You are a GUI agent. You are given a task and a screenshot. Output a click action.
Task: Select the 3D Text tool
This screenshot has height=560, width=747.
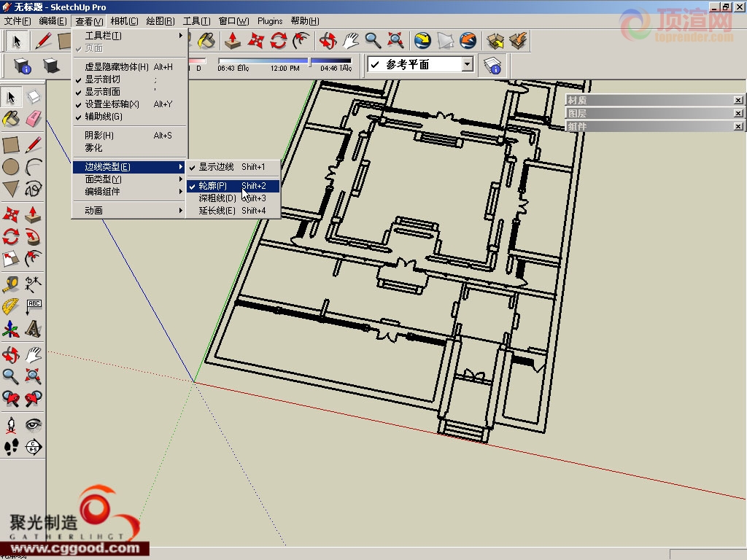pos(33,329)
